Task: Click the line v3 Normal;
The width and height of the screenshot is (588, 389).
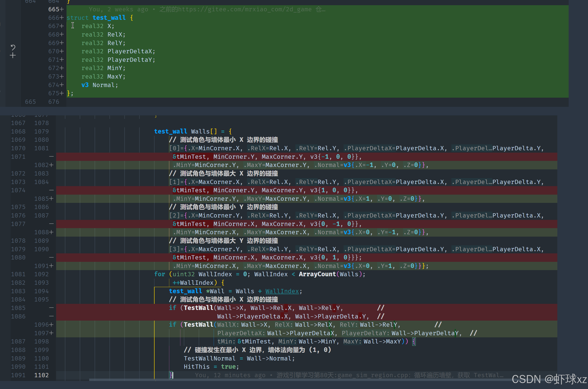Action: coord(100,85)
